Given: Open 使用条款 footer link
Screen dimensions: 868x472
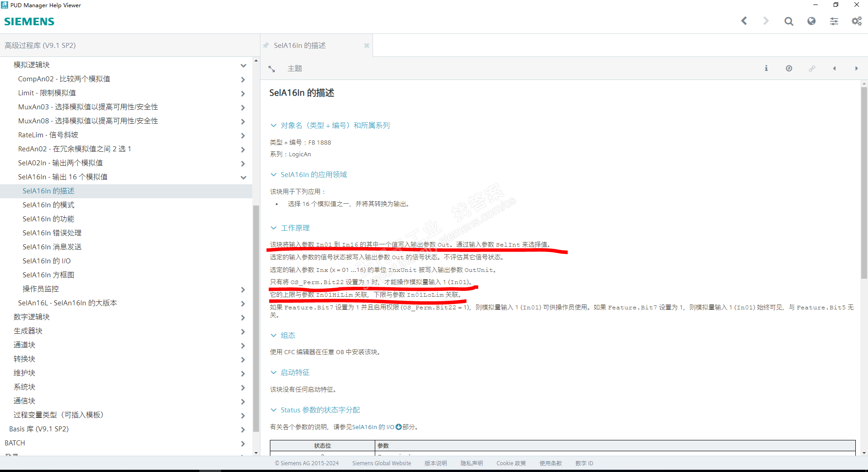Looking at the screenshot, I should (551, 463).
